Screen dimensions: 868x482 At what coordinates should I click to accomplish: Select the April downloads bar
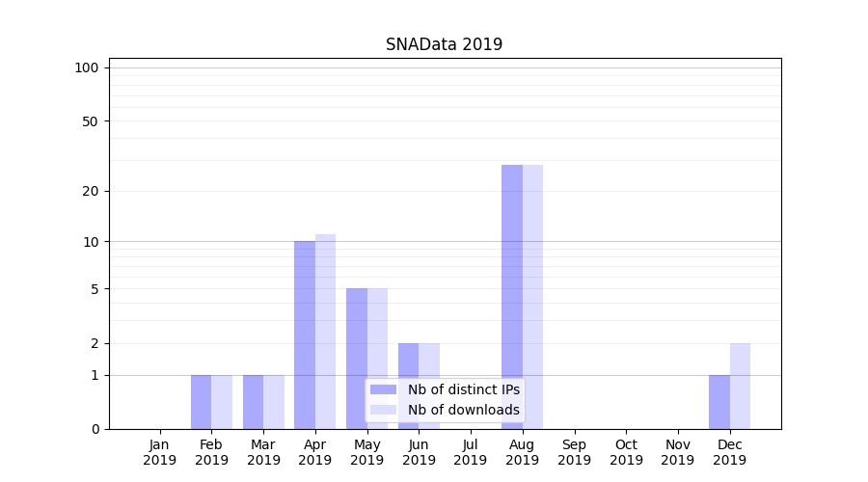[x=325, y=332]
